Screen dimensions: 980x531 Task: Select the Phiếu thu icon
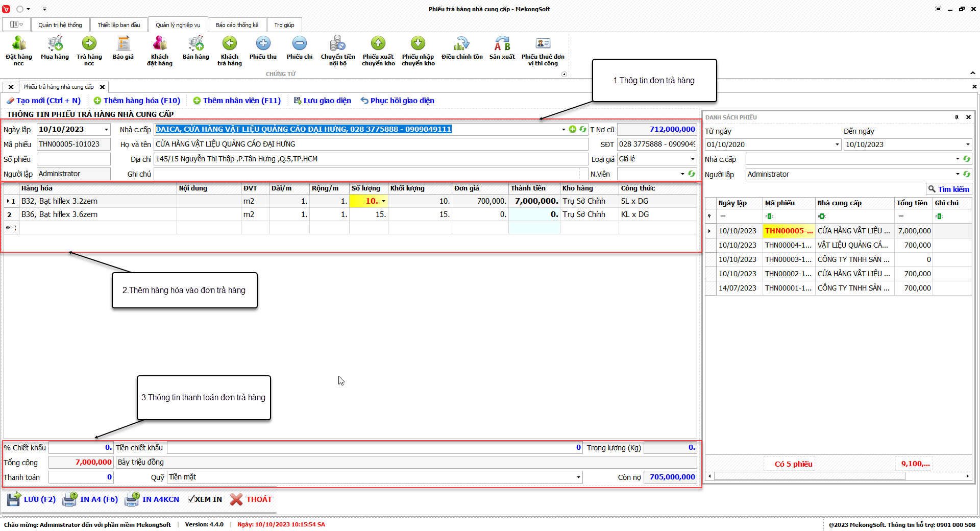click(x=263, y=44)
